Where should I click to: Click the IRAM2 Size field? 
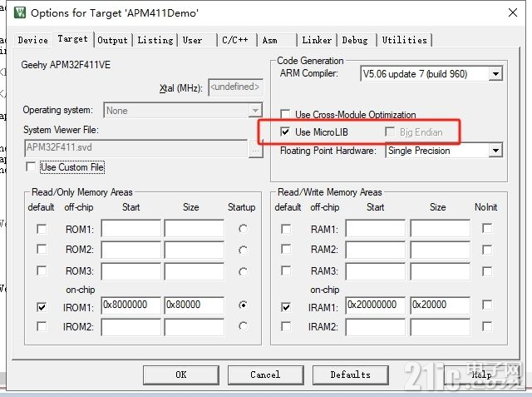tap(441, 327)
